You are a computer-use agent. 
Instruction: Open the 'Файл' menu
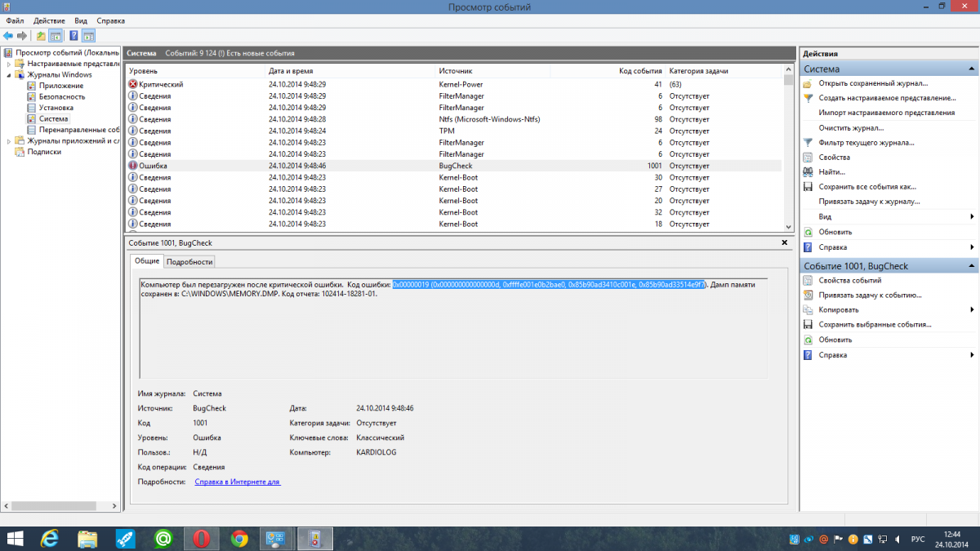(x=15, y=20)
